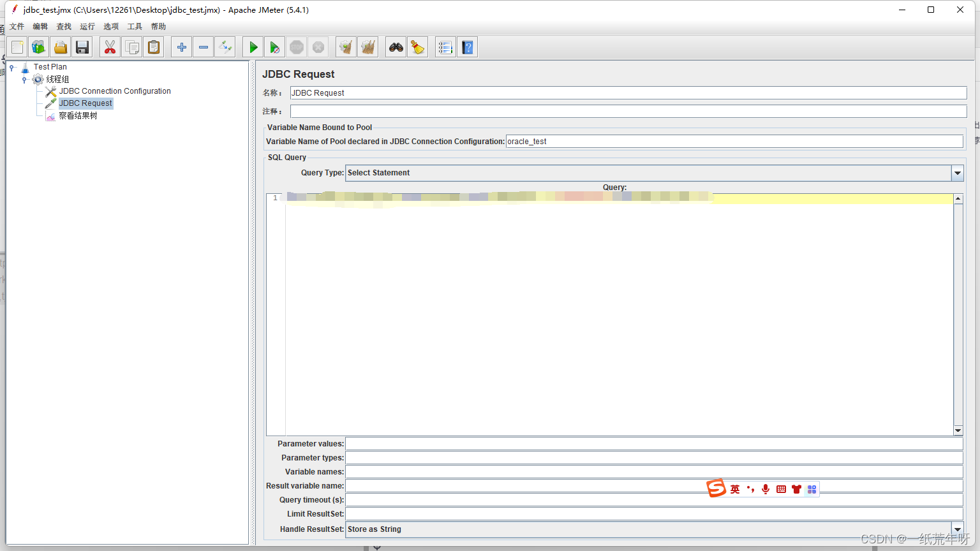This screenshot has height=551, width=980.
Task: Open Search with binoculars icon
Action: 396,47
